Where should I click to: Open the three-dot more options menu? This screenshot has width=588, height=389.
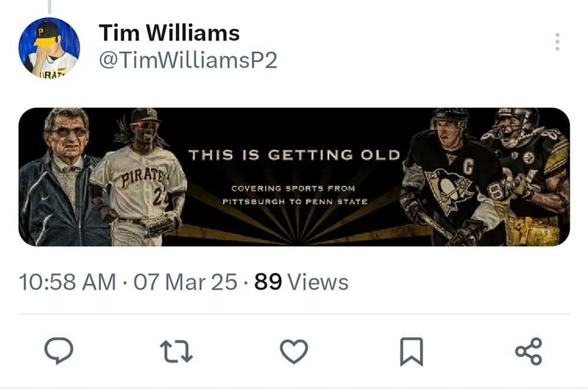point(557,42)
